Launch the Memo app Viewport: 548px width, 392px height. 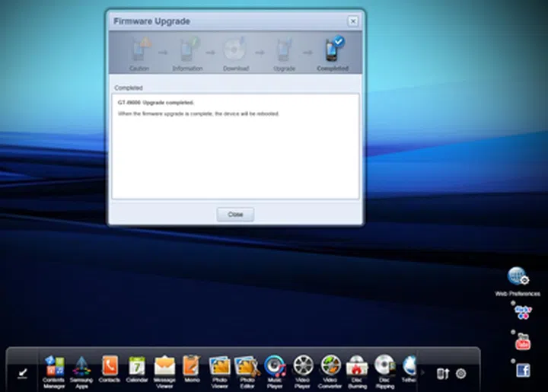coord(192,366)
